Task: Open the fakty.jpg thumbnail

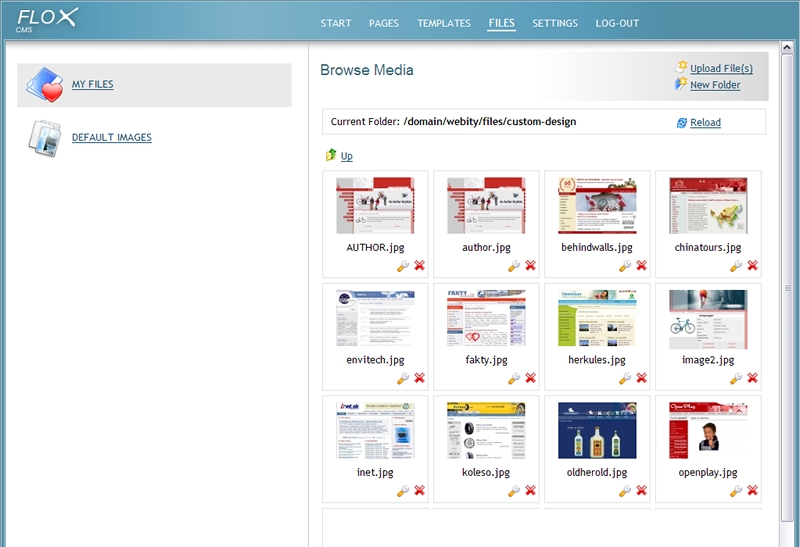Action: pos(486,318)
